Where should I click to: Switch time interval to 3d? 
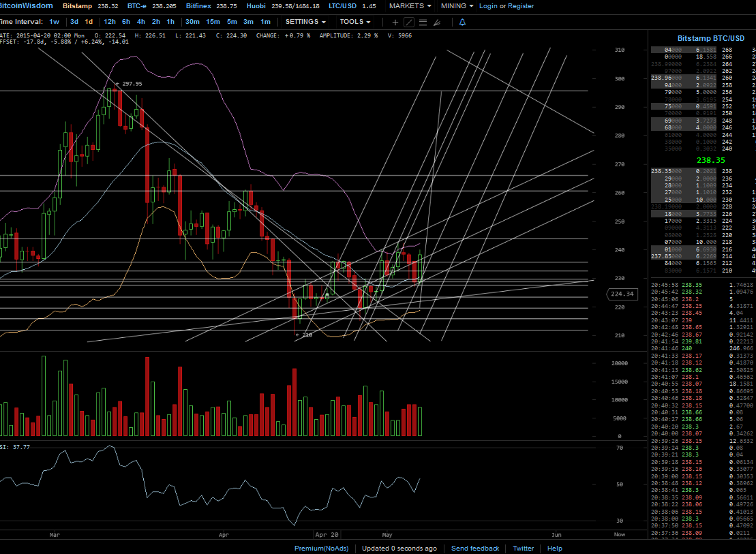tap(74, 22)
